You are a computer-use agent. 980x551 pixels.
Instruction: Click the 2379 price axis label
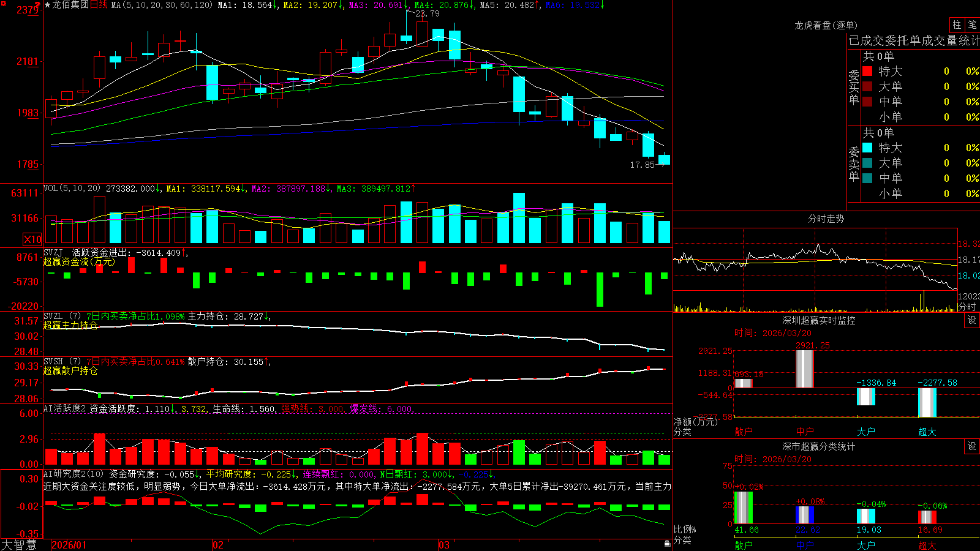point(28,10)
